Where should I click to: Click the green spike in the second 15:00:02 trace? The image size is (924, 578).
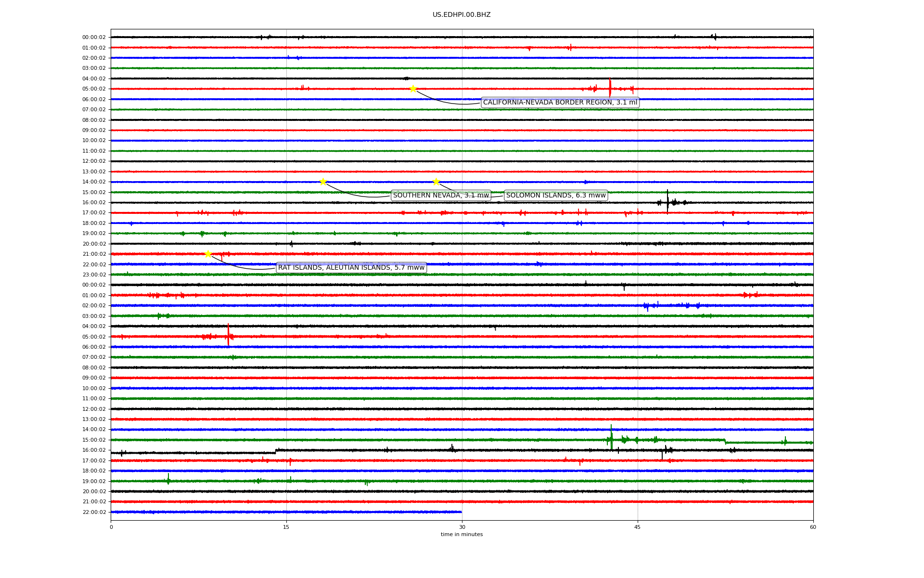pyautogui.click(x=612, y=437)
